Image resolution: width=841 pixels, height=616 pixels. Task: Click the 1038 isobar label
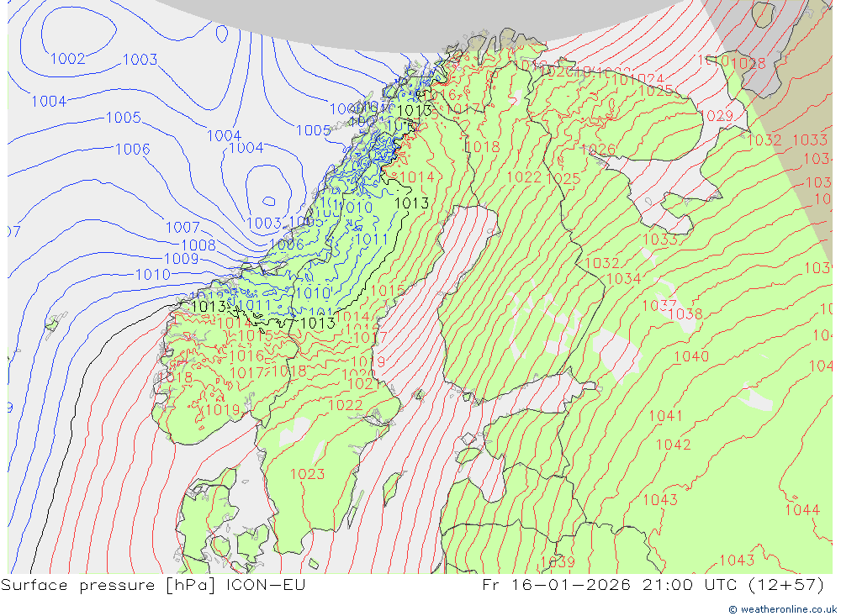(685, 314)
